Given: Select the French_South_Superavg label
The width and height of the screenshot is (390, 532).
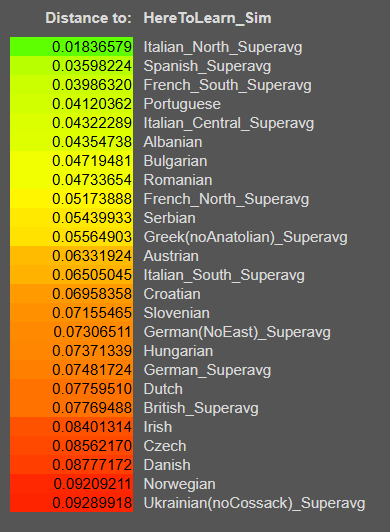Looking at the screenshot, I should pos(227,85).
